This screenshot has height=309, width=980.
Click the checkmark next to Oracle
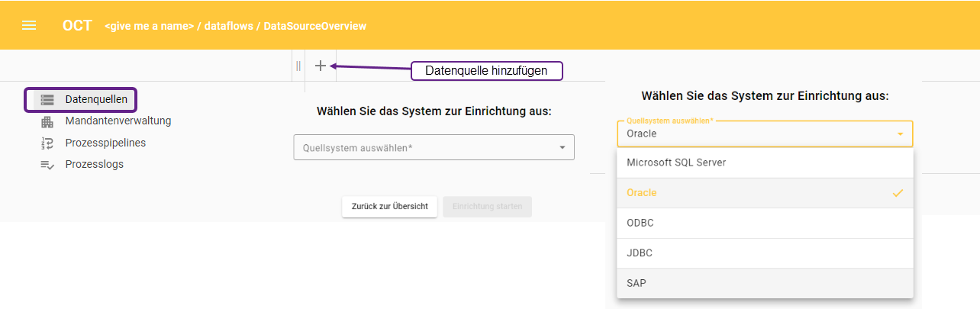898,193
